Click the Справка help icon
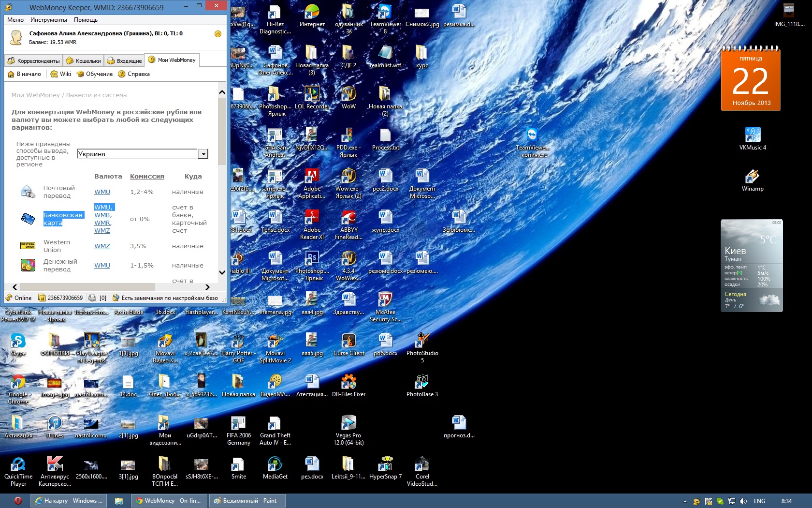The height and width of the screenshot is (508, 812). tap(122, 74)
